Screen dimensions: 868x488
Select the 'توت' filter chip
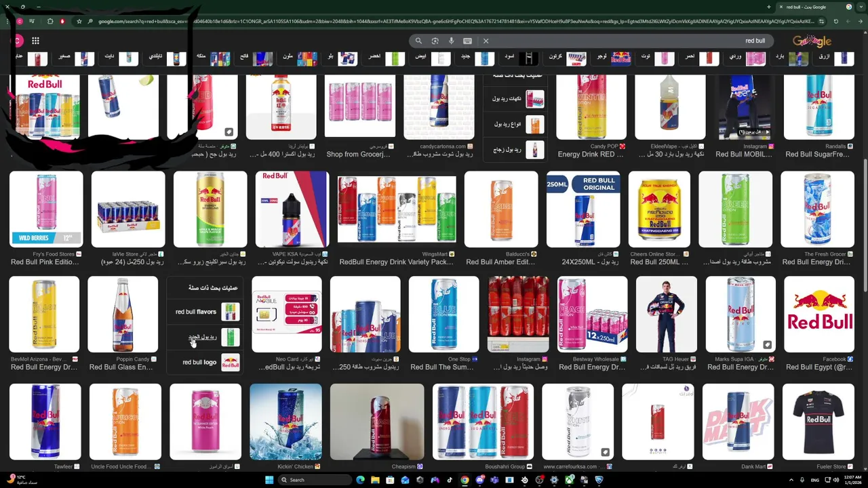[654, 58]
